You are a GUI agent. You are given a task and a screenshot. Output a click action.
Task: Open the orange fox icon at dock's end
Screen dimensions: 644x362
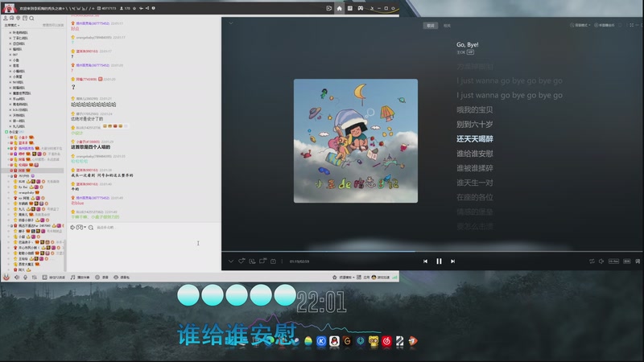click(x=413, y=341)
